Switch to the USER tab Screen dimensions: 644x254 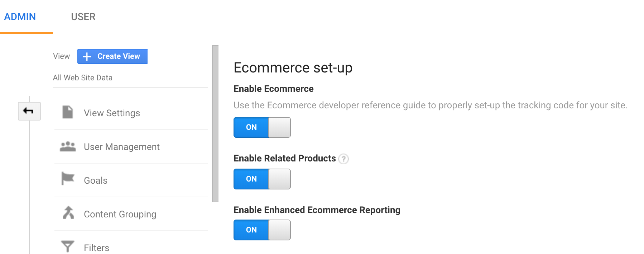(x=83, y=17)
